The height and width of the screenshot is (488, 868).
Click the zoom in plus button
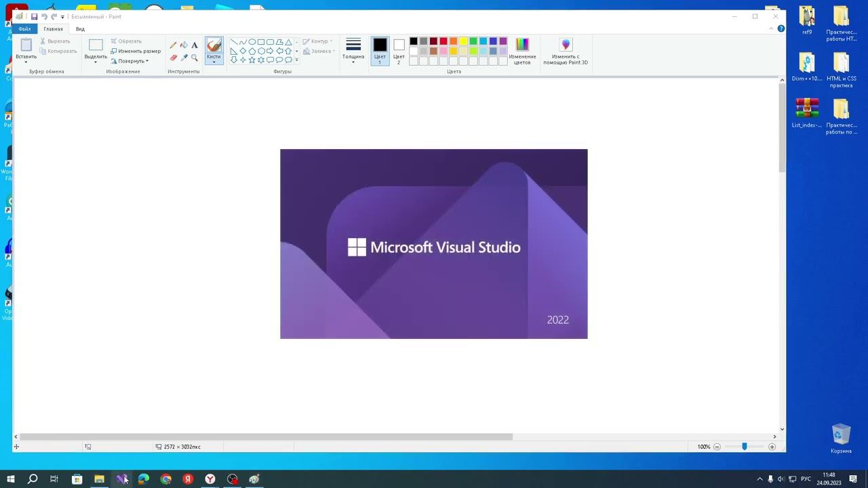[x=772, y=447]
